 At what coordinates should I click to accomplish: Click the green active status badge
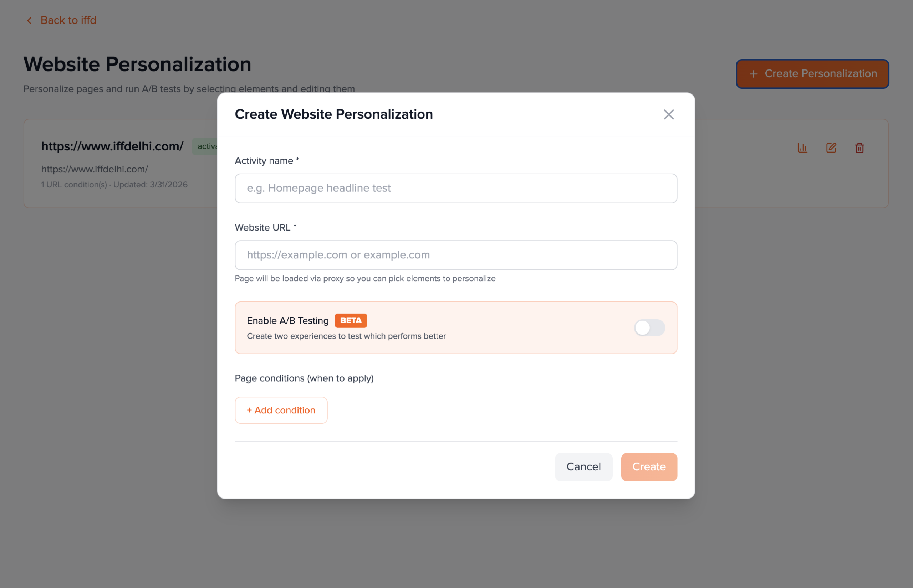click(206, 146)
